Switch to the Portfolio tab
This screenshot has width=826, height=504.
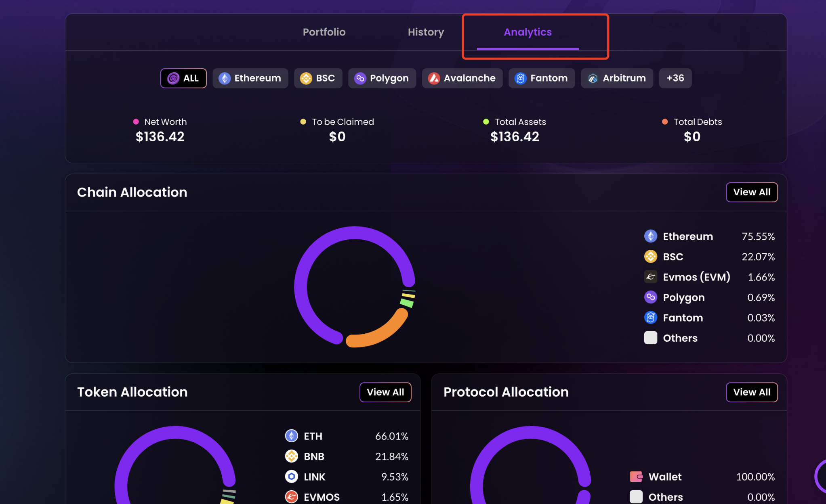point(324,32)
